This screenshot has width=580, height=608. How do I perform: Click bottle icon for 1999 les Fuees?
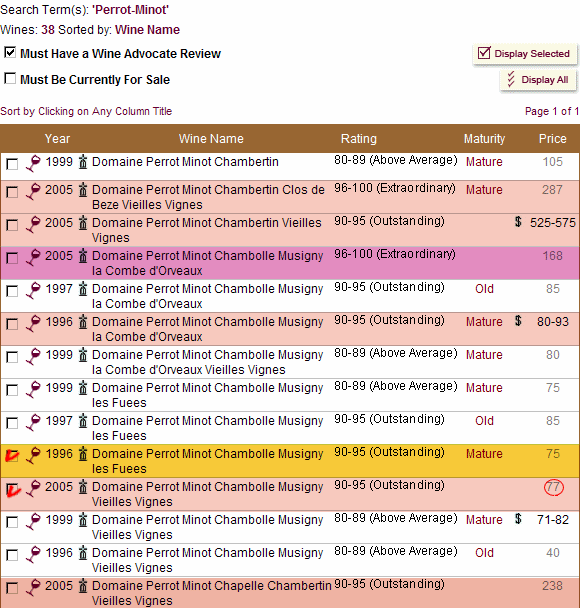click(x=83, y=388)
